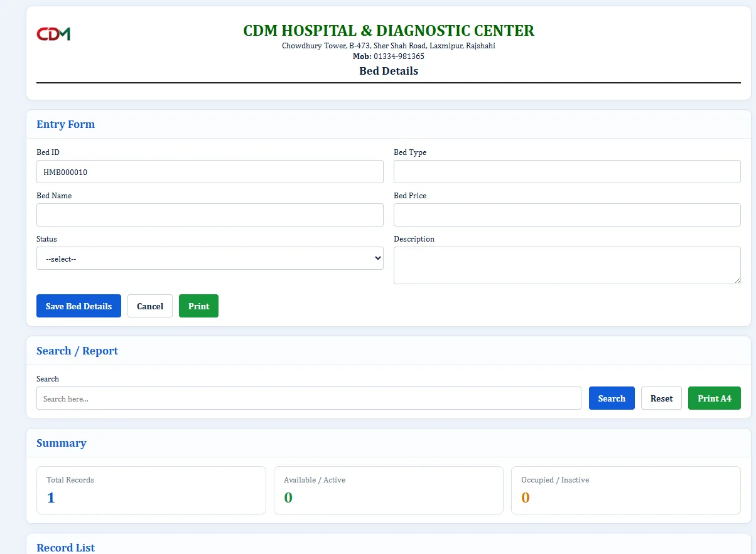Image resolution: width=756 pixels, height=554 pixels.
Task: Click the mobile number 01334-981365
Action: click(399, 56)
